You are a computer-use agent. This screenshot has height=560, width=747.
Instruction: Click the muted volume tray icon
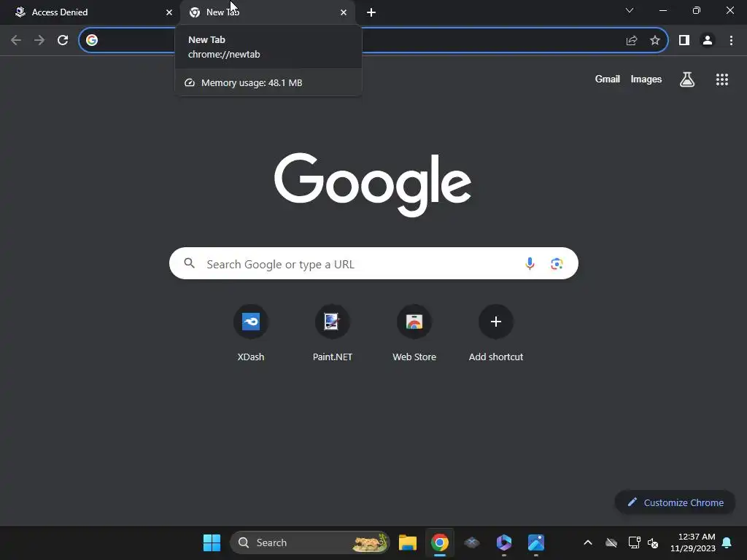653,542
